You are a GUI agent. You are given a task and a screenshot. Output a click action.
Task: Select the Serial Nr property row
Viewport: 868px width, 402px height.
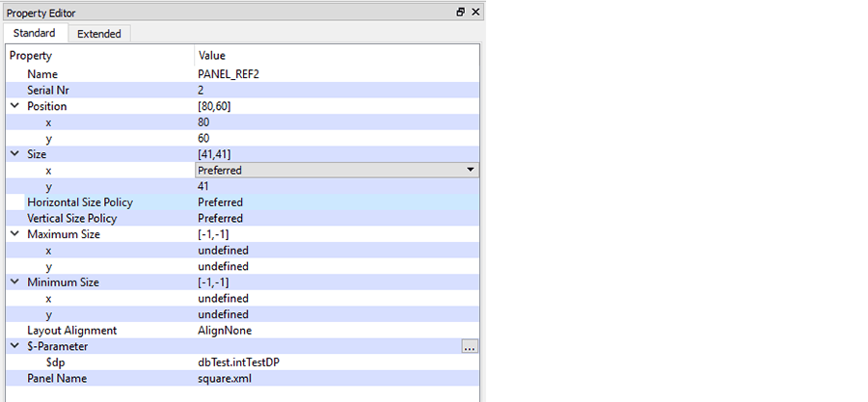48,90
